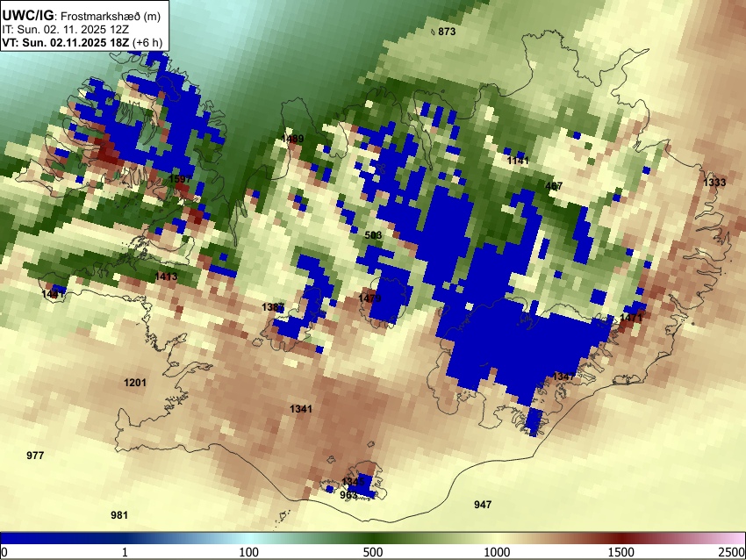The width and height of the screenshot is (746, 560).
Task: Click the map value 947
Action: point(483,505)
